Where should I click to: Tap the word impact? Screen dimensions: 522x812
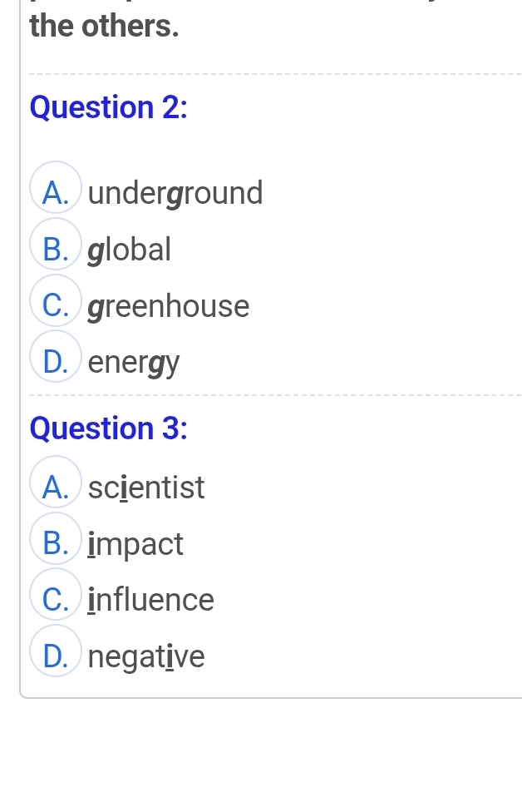(136, 544)
